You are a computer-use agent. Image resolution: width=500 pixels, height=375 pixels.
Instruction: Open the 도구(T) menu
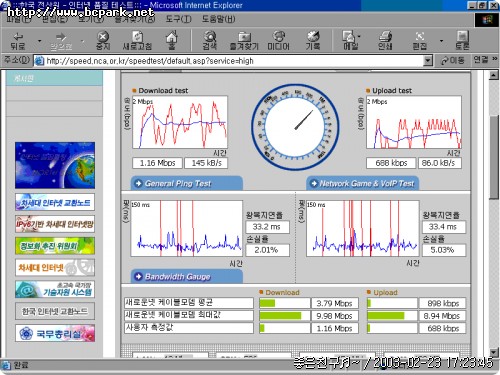pos(178,19)
